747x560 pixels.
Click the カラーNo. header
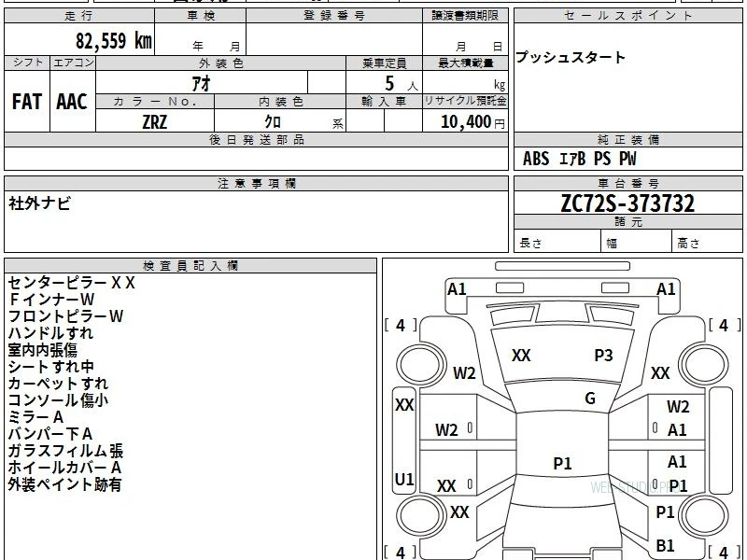[155, 102]
